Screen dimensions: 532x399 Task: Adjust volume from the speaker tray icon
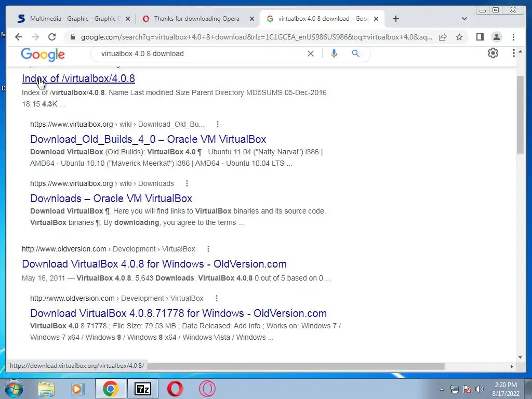pyautogui.click(x=480, y=389)
